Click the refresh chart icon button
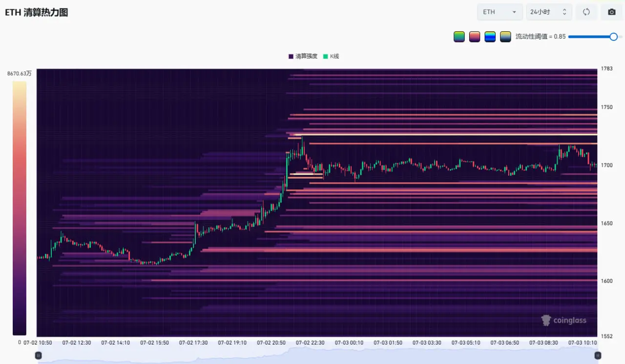 click(586, 12)
